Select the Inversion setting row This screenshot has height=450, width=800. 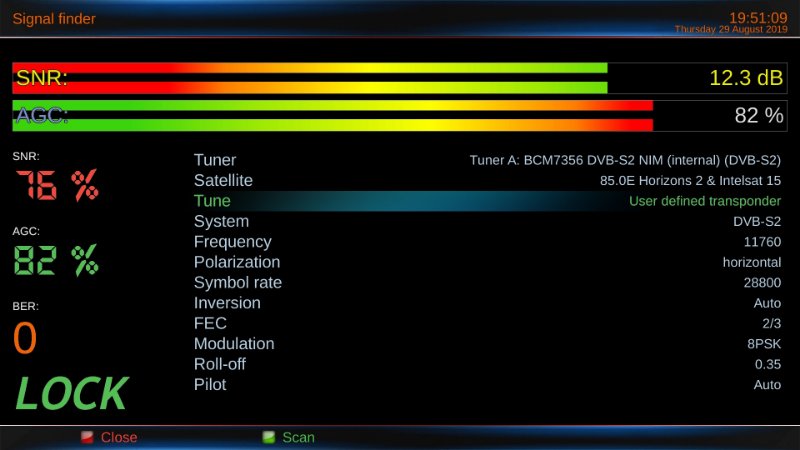[x=487, y=303]
